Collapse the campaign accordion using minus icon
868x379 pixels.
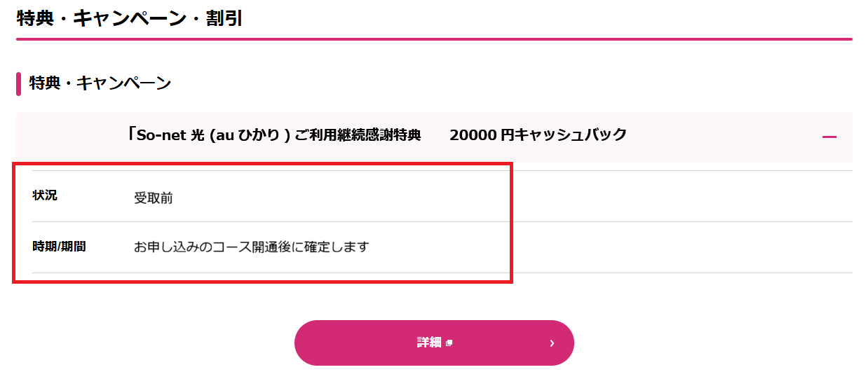829,137
